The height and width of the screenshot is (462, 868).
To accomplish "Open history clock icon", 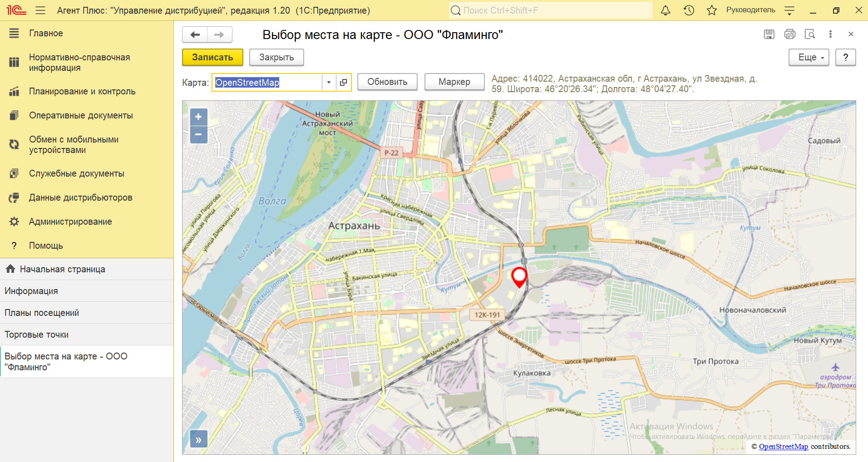I will pos(689,10).
